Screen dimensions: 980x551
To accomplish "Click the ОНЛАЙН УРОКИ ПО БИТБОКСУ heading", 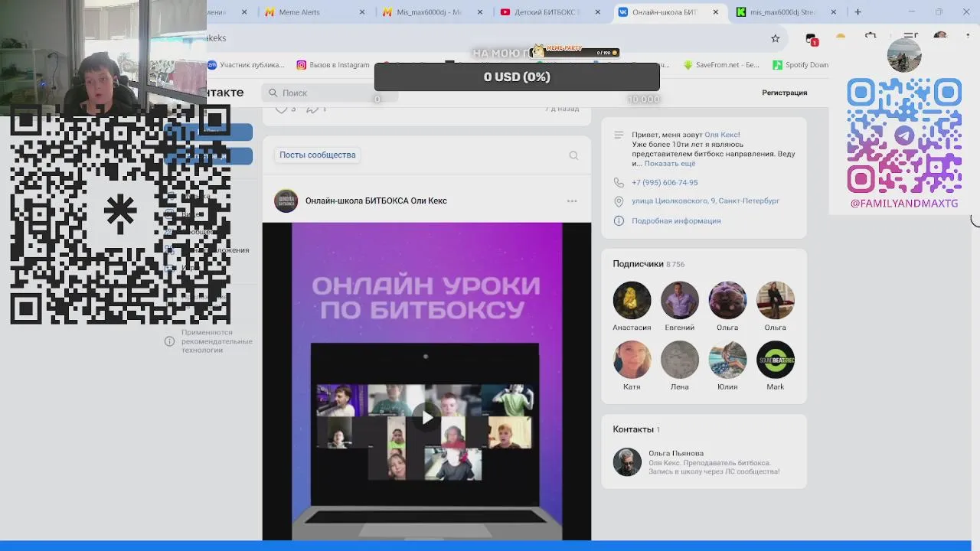I will coord(426,298).
